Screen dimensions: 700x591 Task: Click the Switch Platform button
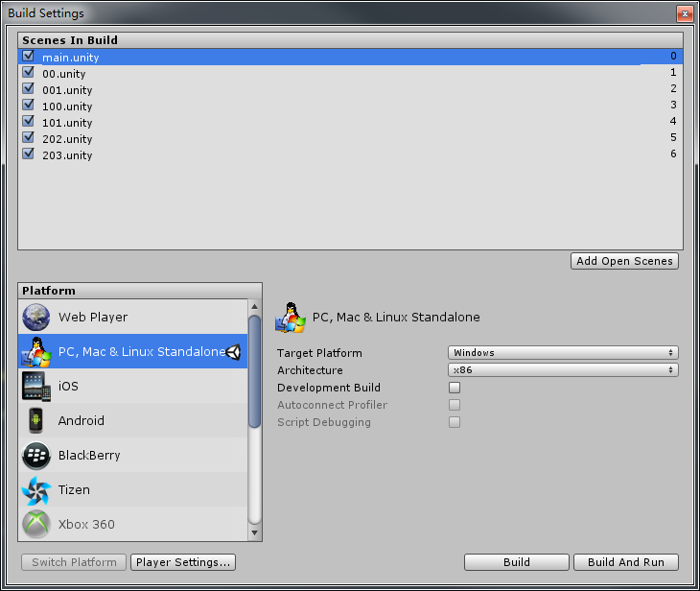74,562
